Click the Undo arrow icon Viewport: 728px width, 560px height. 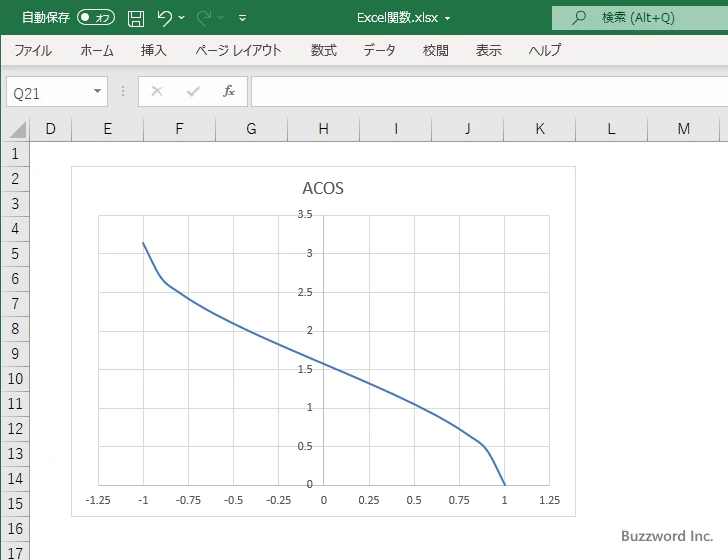click(164, 18)
